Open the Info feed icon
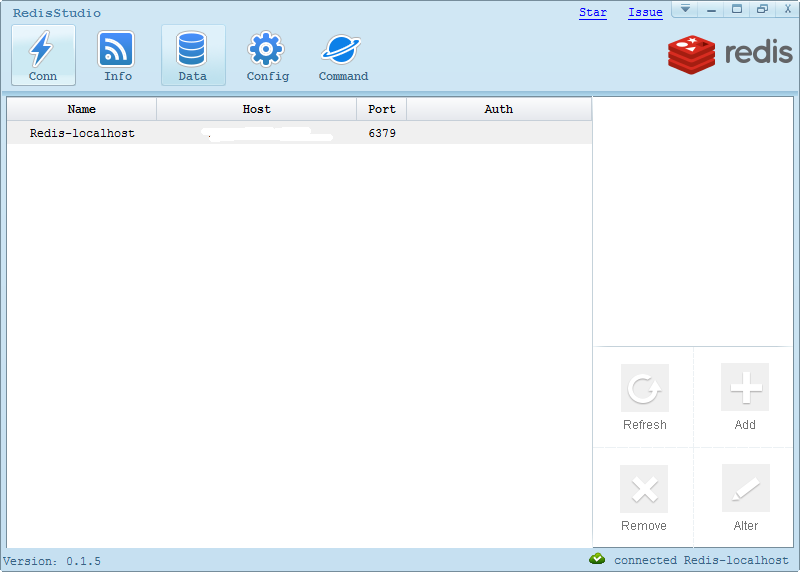 [117, 55]
